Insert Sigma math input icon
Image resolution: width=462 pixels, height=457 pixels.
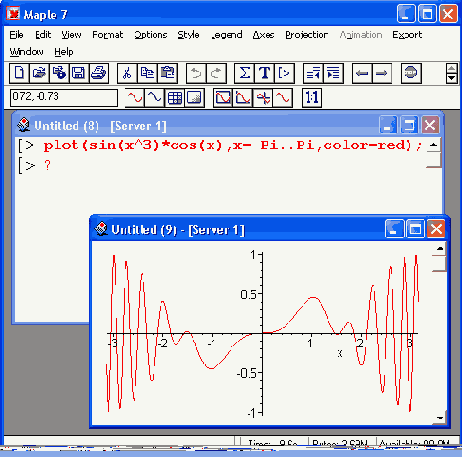244,73
